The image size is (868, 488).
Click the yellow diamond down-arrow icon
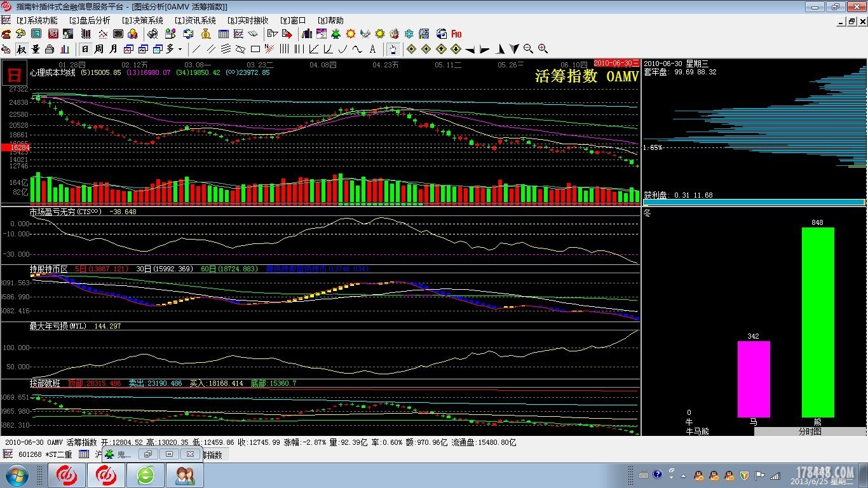pyautogui.click(x=456, y=49)
